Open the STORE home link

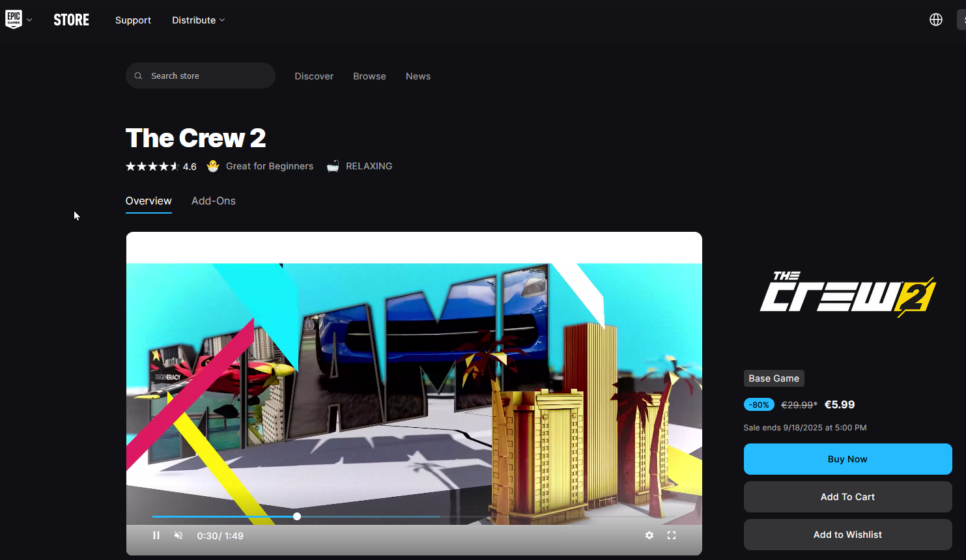click(72, 20)
